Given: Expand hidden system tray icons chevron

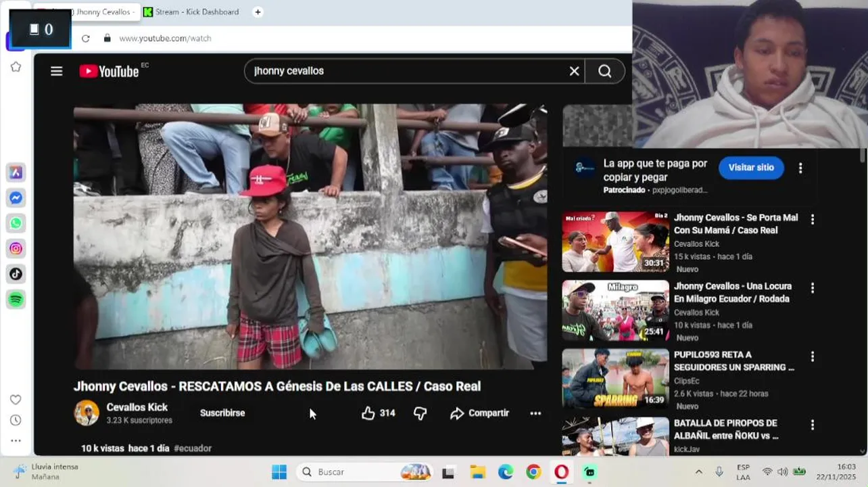Looking at the screenshot, I should (699, 472).
